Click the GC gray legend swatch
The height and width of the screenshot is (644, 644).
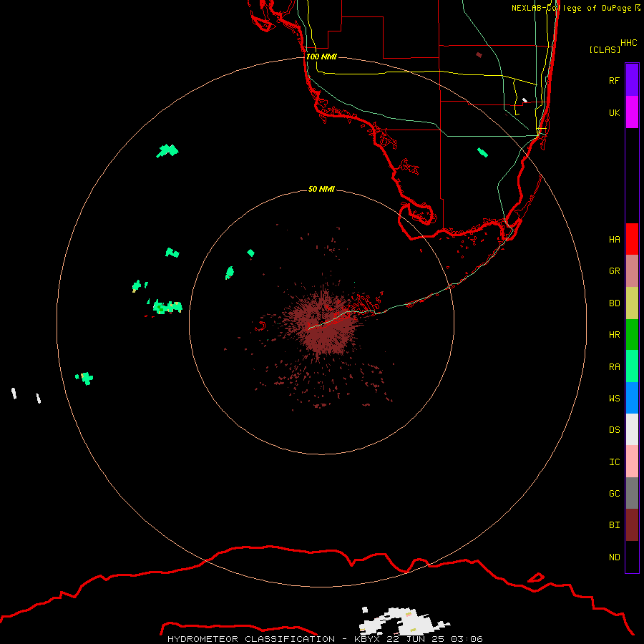(x=632, y=493)
